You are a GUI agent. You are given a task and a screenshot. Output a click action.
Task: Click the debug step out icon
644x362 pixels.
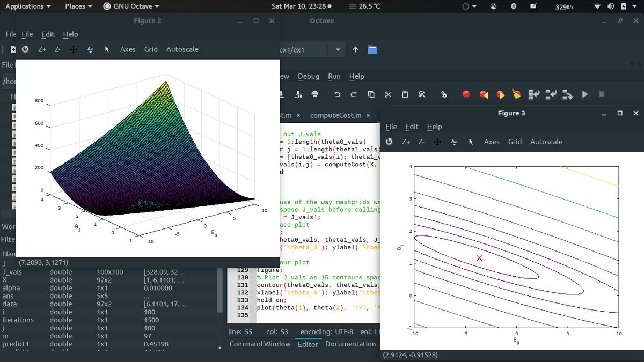(568, 94)
